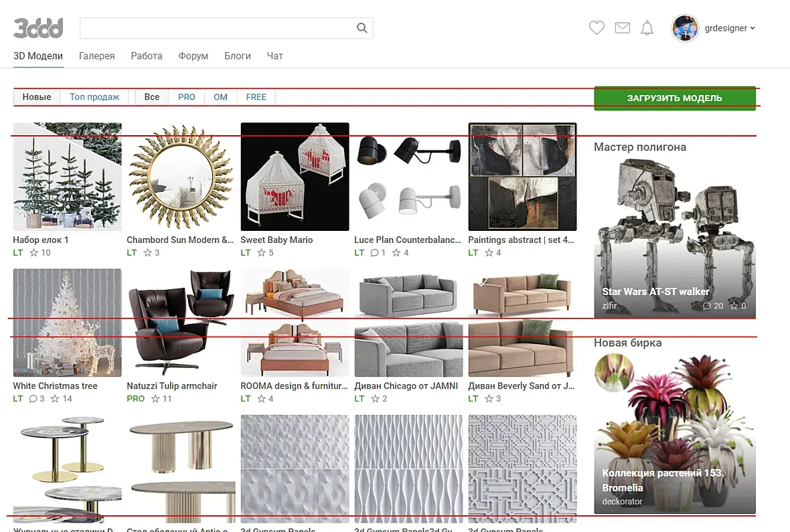Click the Новая бирка heading

(628, 343)
